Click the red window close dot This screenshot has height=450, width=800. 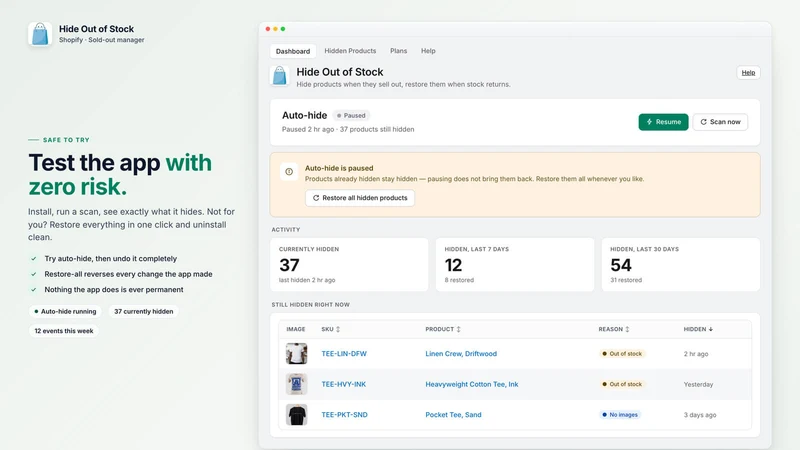click(x=268, y=29)
